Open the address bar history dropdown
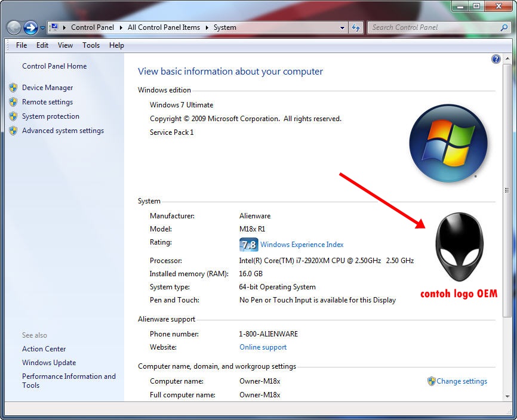Screen dimensions: 517x420 point(342,27)
